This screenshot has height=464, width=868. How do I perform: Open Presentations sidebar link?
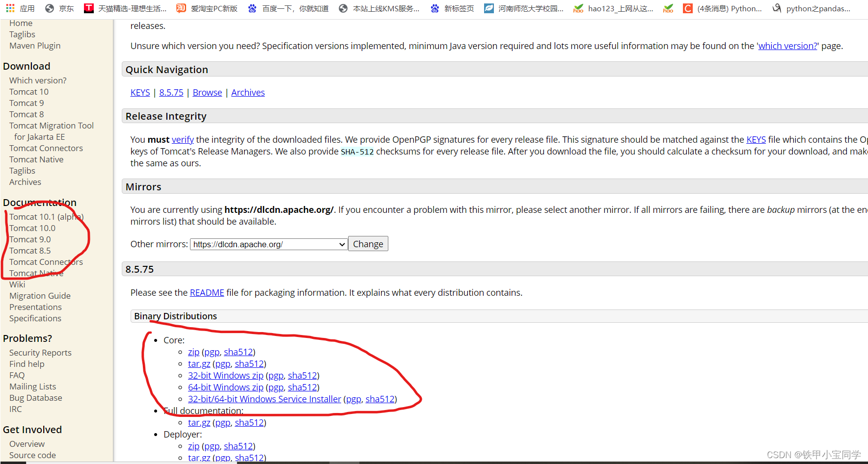pos(35,307)
